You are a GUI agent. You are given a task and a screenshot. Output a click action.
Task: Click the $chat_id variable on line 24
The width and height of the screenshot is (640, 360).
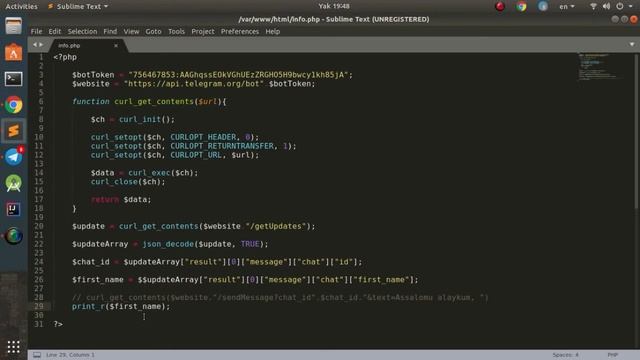(x=91, y=262)
